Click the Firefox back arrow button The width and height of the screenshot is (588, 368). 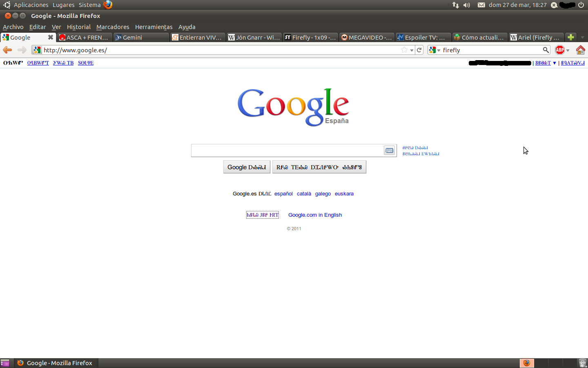coord(7,50)
